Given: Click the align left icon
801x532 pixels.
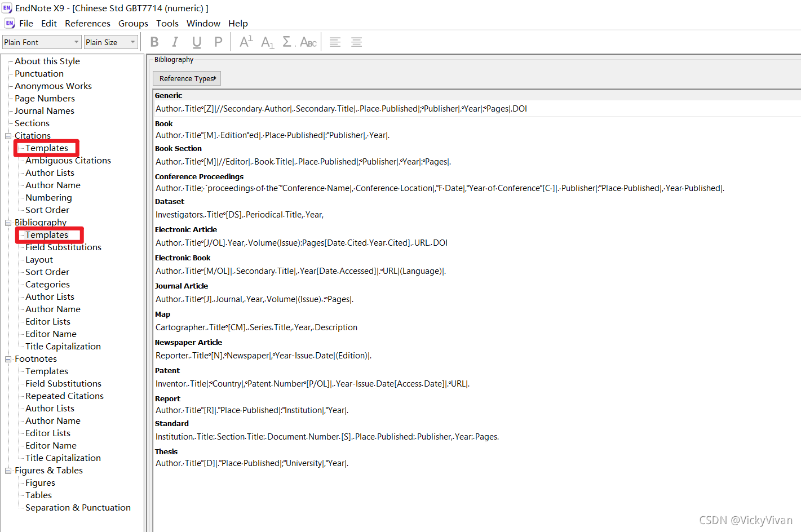Looking at the screenshot, I should pyautogui.click(x=335, y=42).
